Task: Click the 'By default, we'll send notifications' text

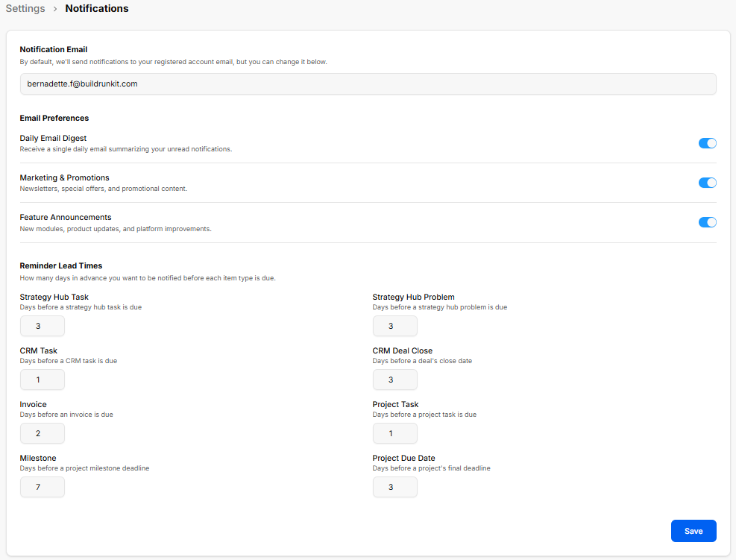Action: [x=173, y=61]
